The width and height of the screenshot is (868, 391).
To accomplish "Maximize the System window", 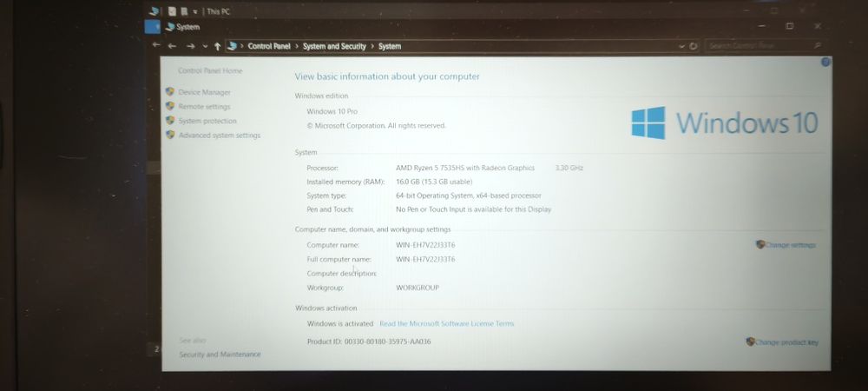I will pyautogui.click(x=789, y=26).
